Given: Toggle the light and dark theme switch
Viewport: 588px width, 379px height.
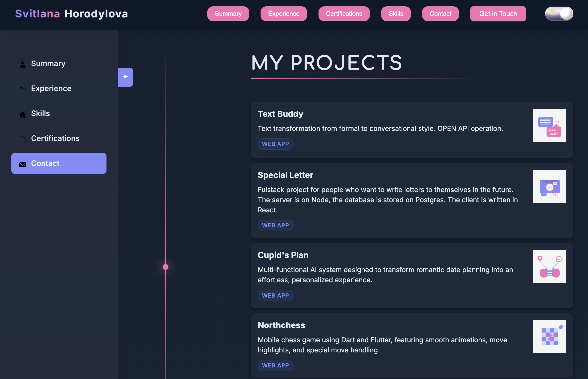Looking at the screenshot, I should click(559, 14).
